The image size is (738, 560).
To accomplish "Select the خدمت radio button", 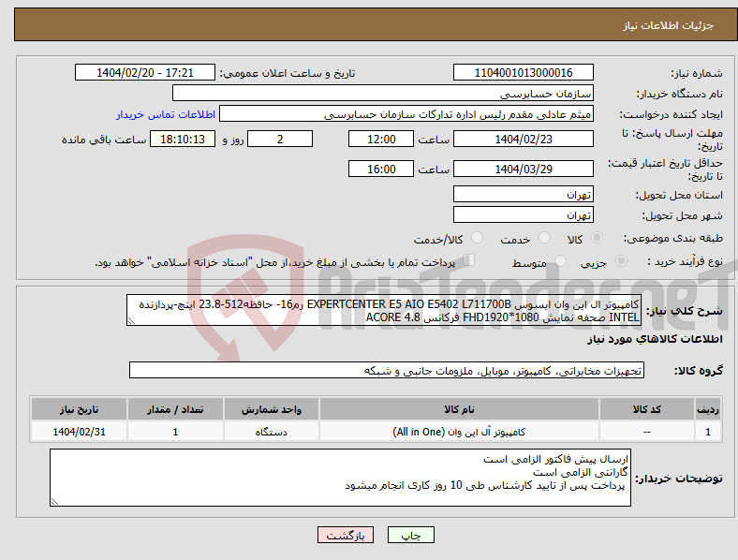I will pyautogui.click(x=544, y=238).
